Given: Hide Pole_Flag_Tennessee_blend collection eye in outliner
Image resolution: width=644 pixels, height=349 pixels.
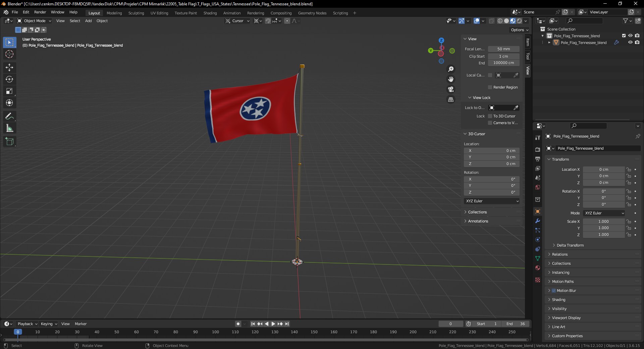Looking at the screenshot, I should point(630,36).
